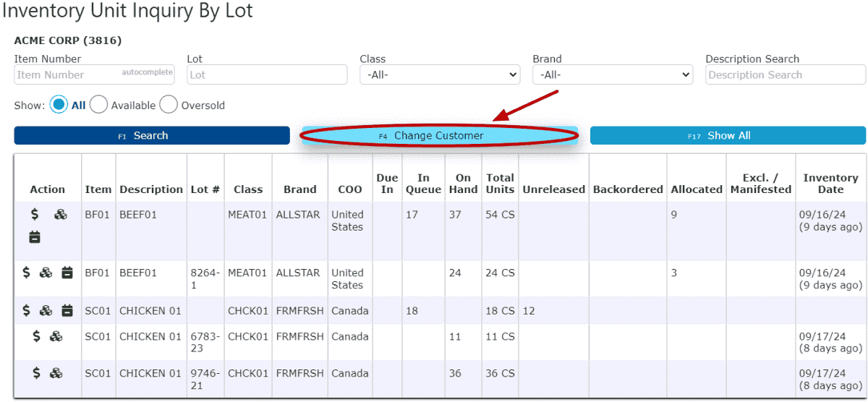Click calendar icon in BF01 54 CS row
The height and width of the screenshot is (402, 868).
click(35, 236)
